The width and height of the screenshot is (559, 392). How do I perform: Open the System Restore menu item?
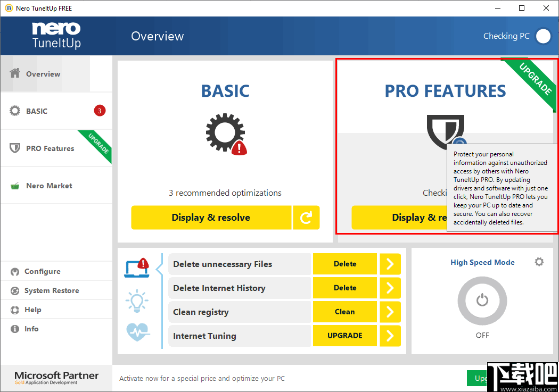click(56, 291)
